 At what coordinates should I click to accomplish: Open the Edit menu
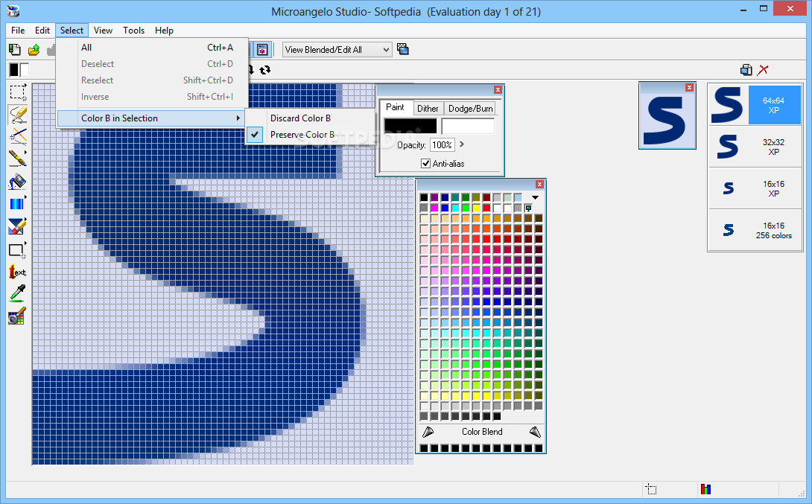point(42,31)
